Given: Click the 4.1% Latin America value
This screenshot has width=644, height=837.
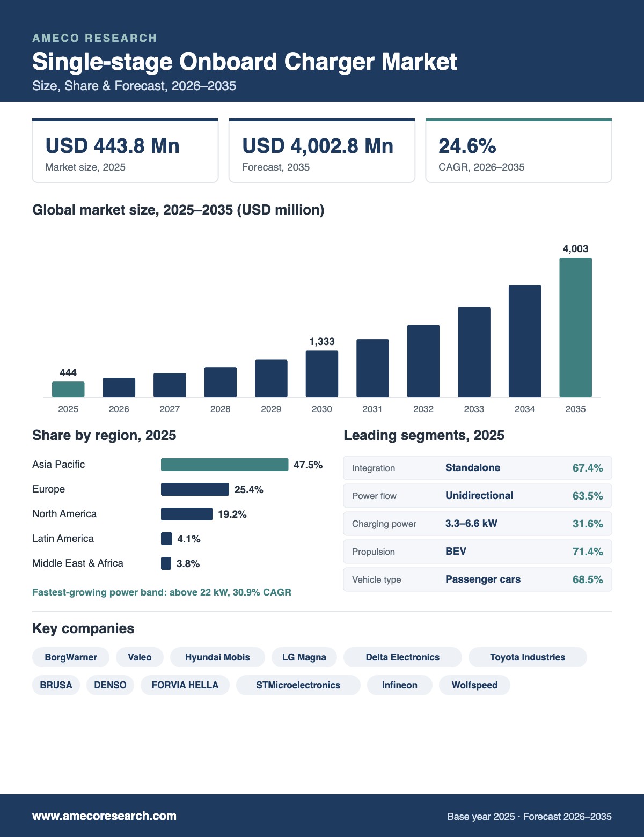Looking at the screenshot, I should click(x=189, y=539).
